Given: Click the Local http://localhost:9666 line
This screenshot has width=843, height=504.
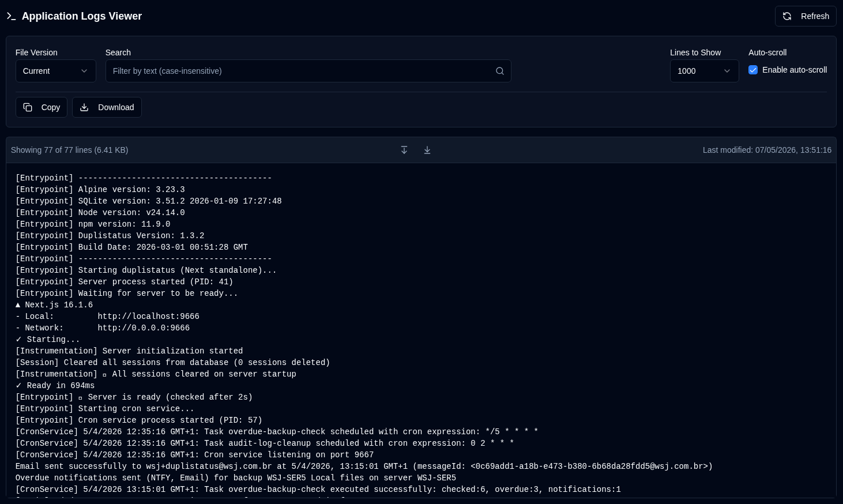Looking at the screenshot, I should click(x=107, y=316).
